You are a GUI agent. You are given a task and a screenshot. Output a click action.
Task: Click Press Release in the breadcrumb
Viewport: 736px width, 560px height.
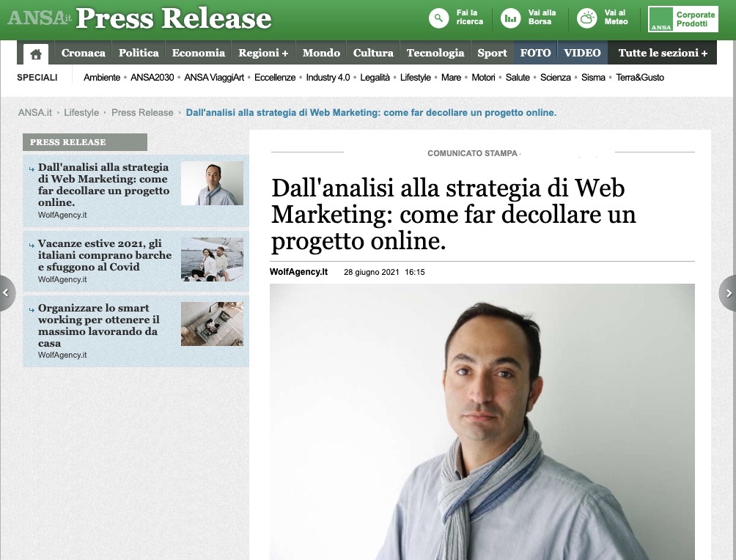coord(142,113)
